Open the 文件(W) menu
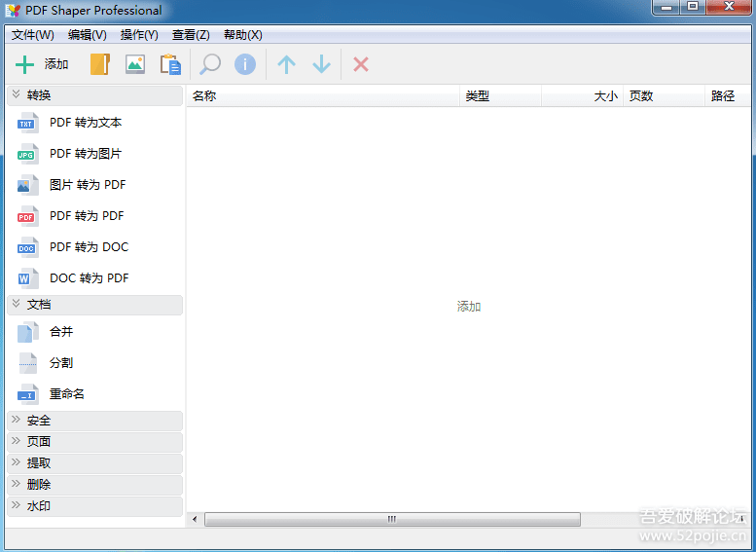Image resolution: width=756 pixels, height=552 pixels. coord(33,35)
